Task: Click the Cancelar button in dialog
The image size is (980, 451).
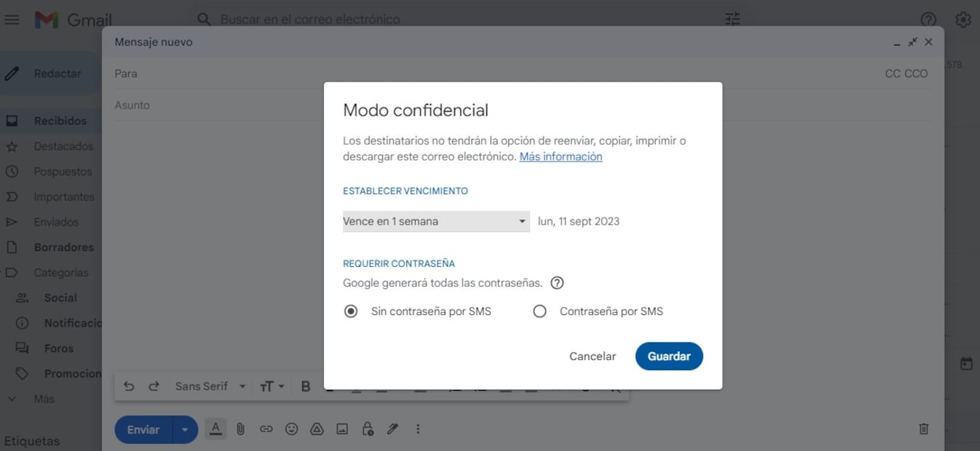Action: (592, 356)
